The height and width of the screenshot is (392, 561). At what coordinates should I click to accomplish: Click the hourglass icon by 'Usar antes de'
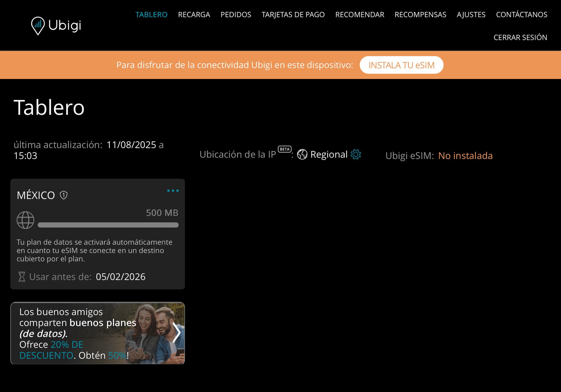click(x=22, y=277)
